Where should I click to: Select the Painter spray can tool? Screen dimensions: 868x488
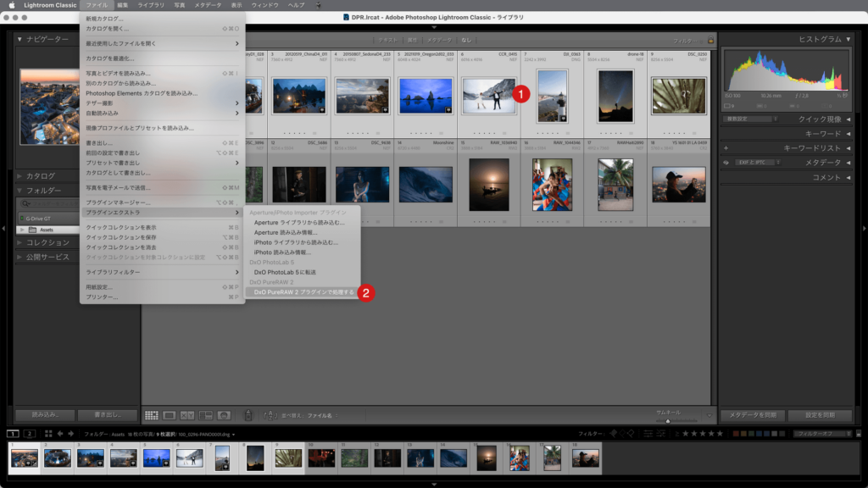point(248,415)
